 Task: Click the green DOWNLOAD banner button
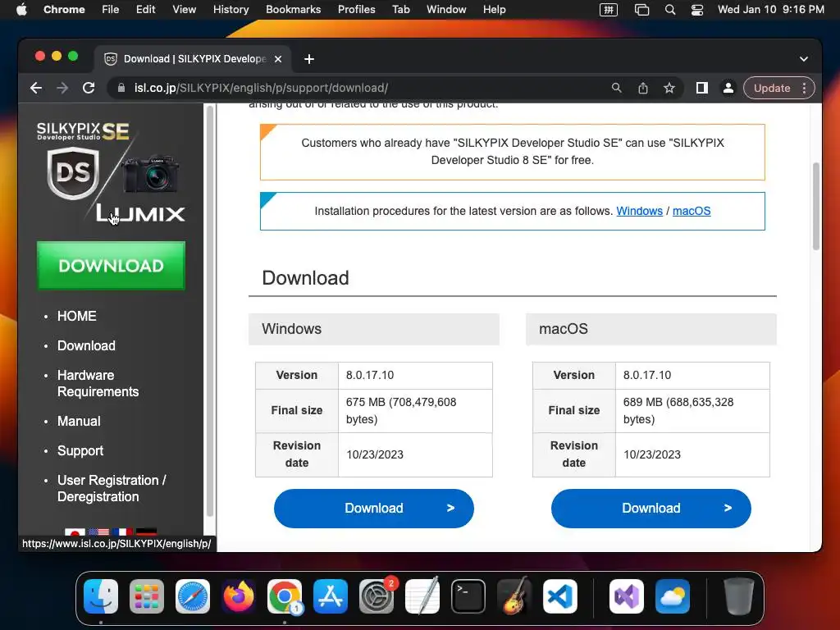click(111, 266)
